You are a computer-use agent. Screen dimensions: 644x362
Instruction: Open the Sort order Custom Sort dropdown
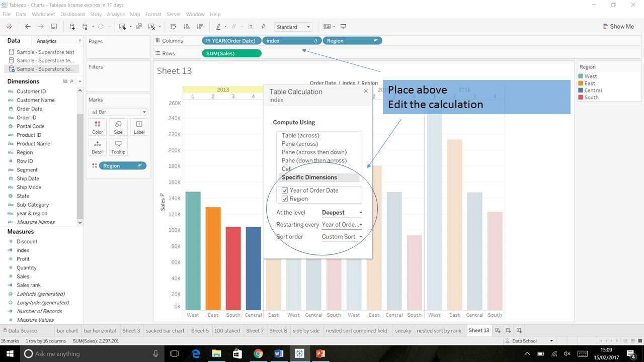[342, 237]
